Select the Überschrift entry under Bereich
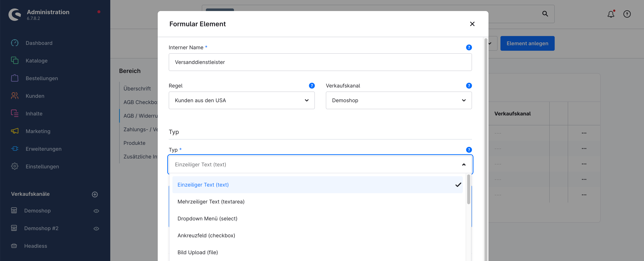644x261 pixels. click(137, 88)
